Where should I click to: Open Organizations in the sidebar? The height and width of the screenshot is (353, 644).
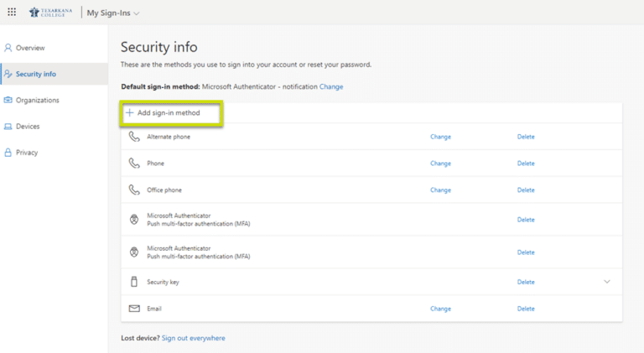pos(37,101)
